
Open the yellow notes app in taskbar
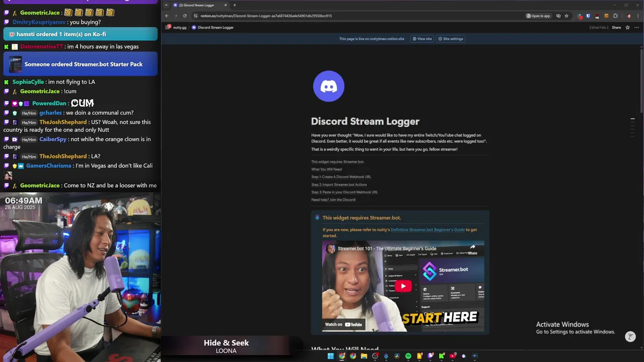[419, 356]
